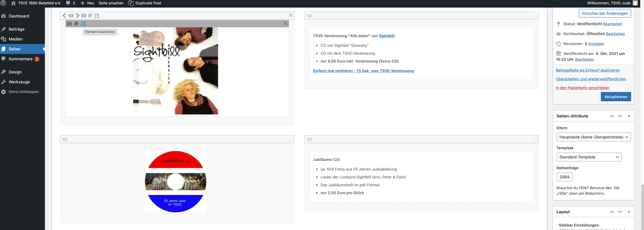This screenshot has width=644, height=230.
Task: Click the calendar icon near Veröffentlicht am
Action: click(559, 53)
